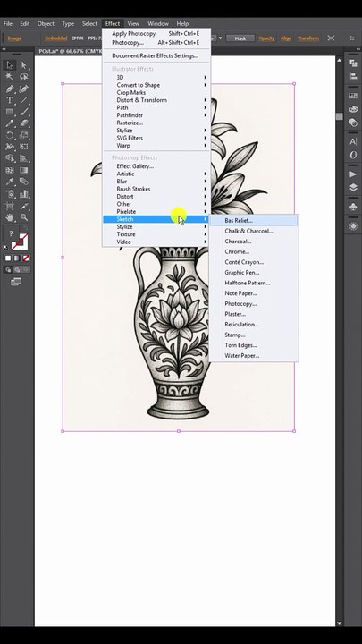This screenshot has height=644, width=362.
Task: Select the Eraser tool
Action: [24, 123]
